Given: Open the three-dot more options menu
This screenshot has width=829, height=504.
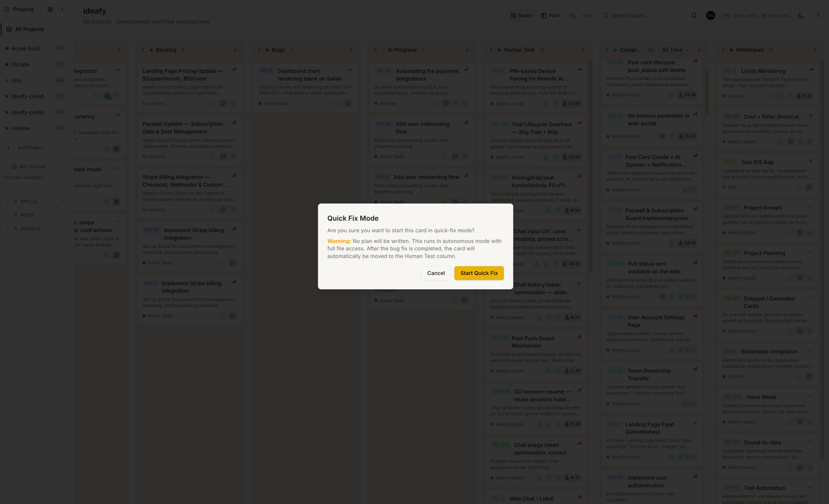Looking at the screenshot, I should [x=818, y=16].
